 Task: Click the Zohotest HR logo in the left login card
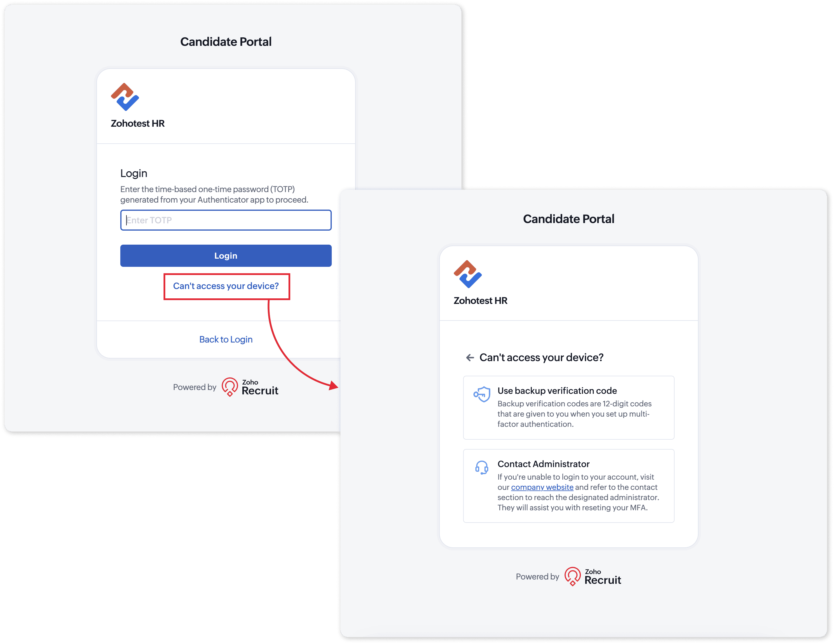click(125, 97)
